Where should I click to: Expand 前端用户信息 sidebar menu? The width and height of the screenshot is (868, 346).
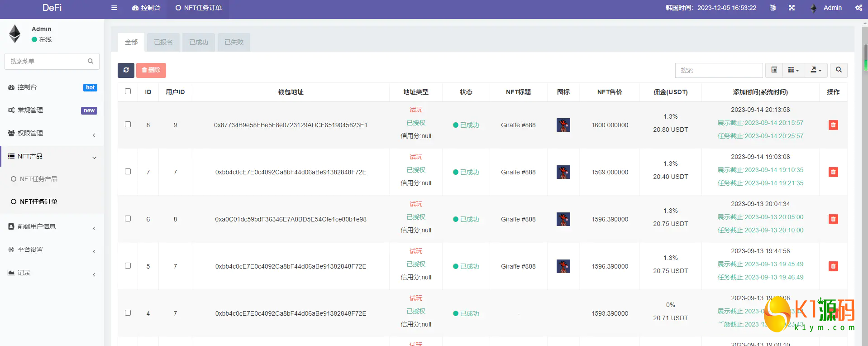(x=52, y=226)
